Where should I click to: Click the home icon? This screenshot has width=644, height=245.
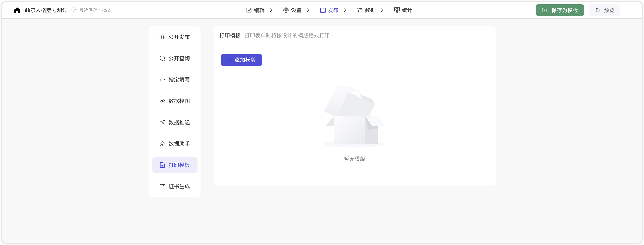[x=17, y=10]
